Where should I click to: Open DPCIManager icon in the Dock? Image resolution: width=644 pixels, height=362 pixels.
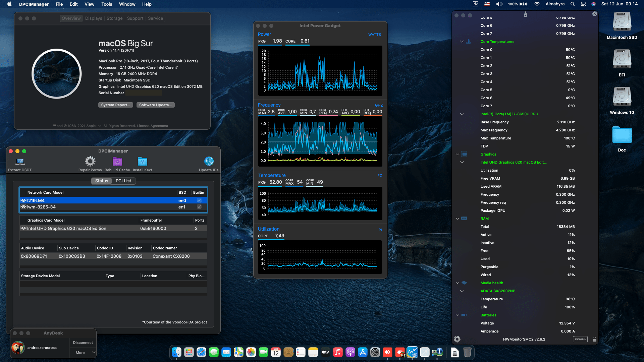[x=437, y=352]
